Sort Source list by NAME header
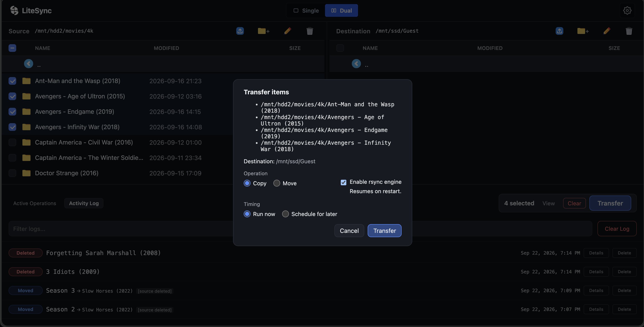 42,48
